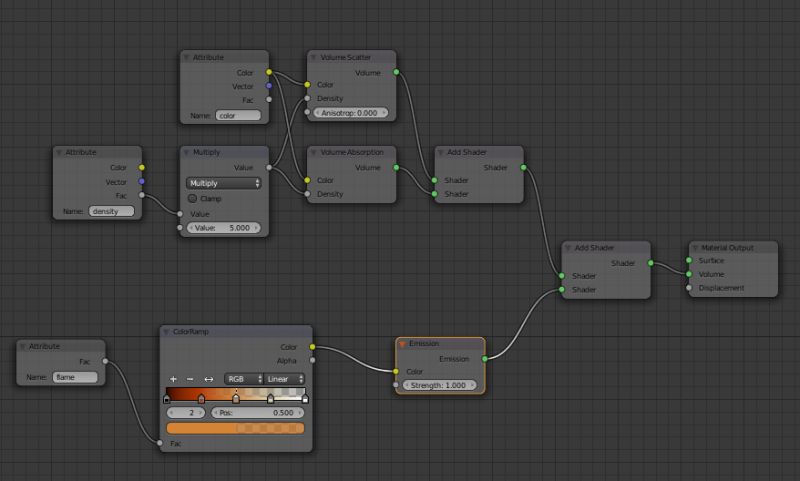Click the Volume Absorption Color input socket
Viewport: 800px width, 481px height.
(x=307, y=180)
